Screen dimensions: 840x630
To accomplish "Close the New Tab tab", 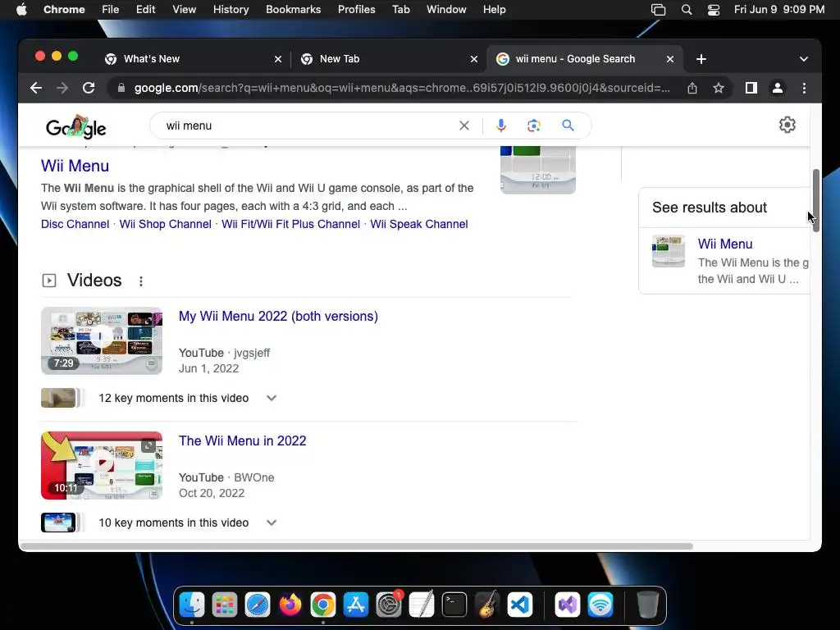I will pos(474,59).
